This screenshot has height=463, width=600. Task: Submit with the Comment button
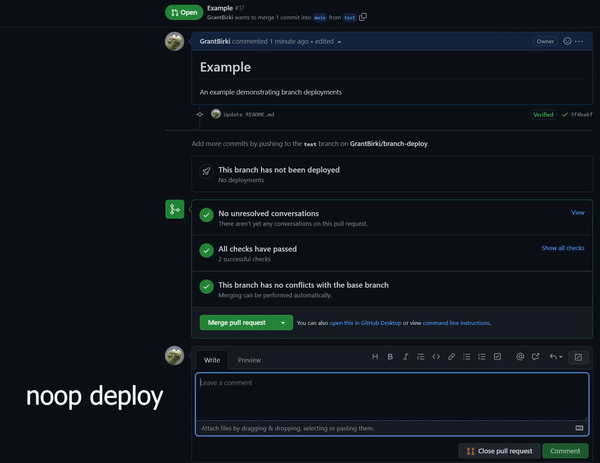(565, 451)
